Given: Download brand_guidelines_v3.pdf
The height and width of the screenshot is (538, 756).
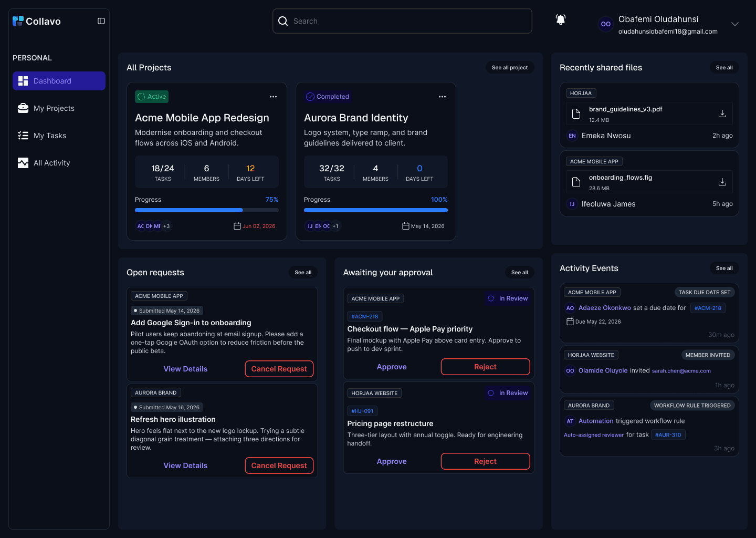Looking at the screenshot, I should 722,113.
